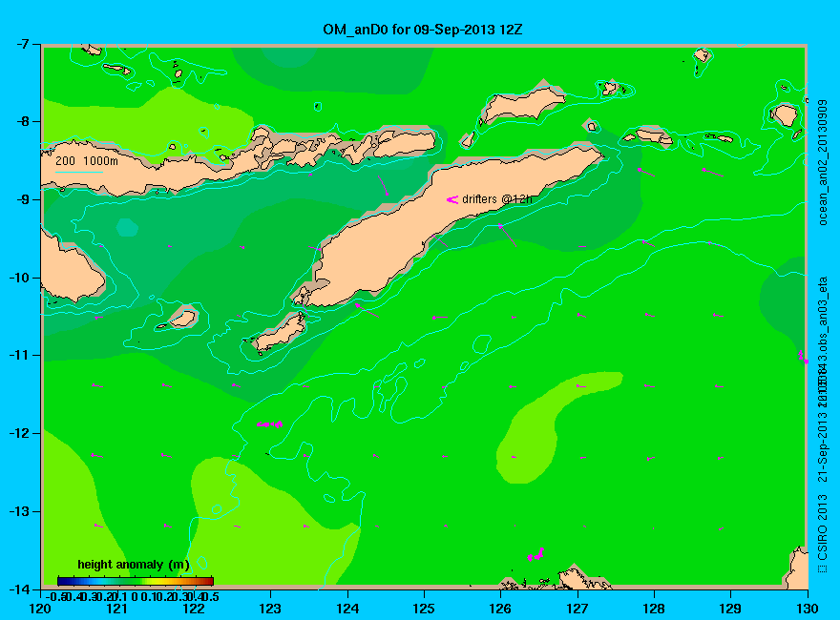This screenshot has height=620, width=840.
Task: Click the longitude label 121
Action: [x=116, y=609]
